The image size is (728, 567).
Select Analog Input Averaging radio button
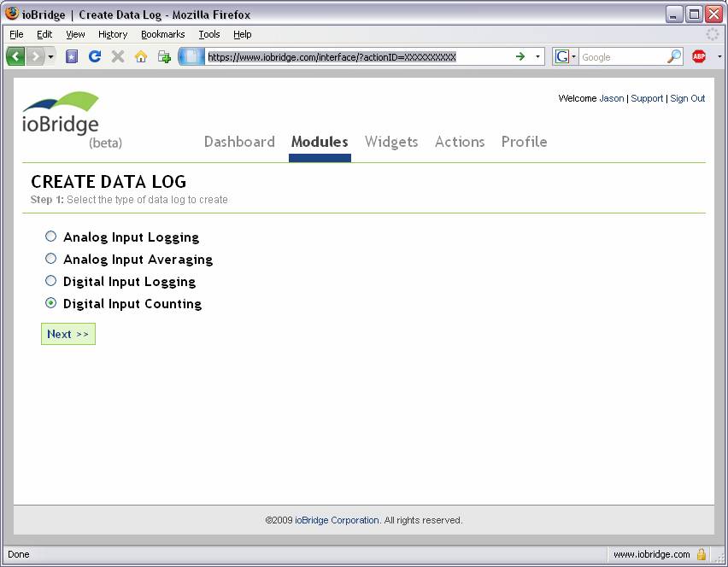click(50, 259)
